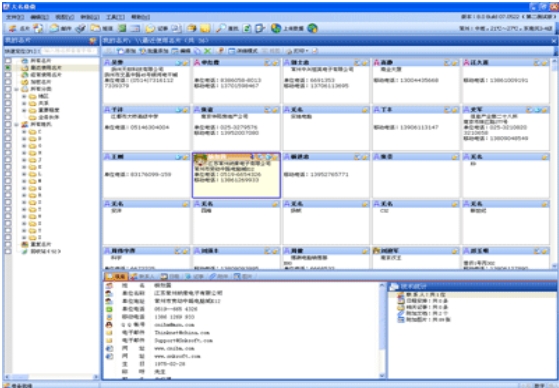Open the 邮件 mail toolbar icon
The image size is (559, 388).
(x=54, y=28)
